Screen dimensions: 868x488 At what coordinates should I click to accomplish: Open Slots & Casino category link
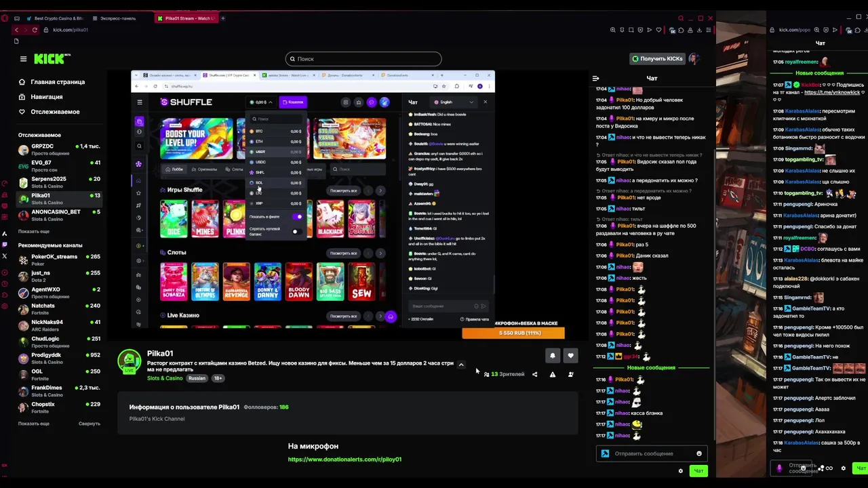pos(165,378)
